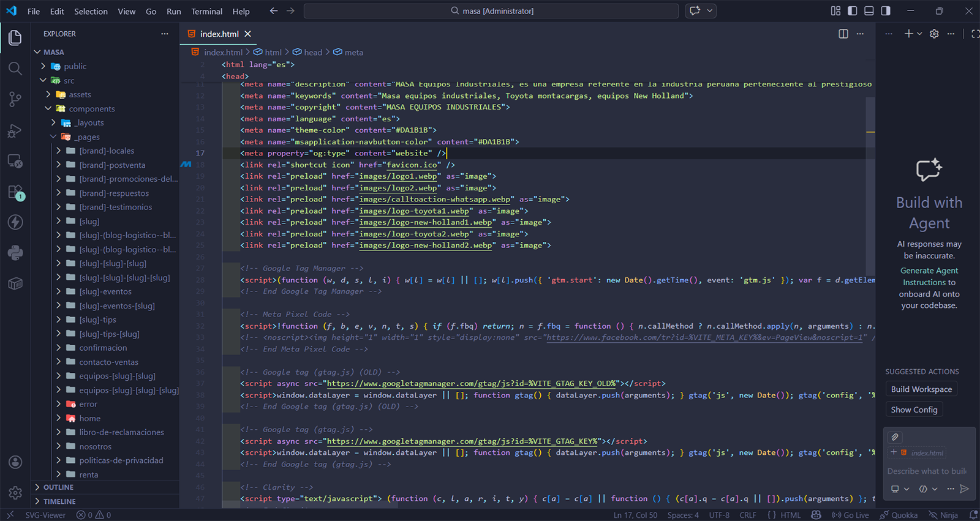This screenshot has height=521, width=980.
Task: Toggle the secondary side bar
Action: (x=886, y=11)
